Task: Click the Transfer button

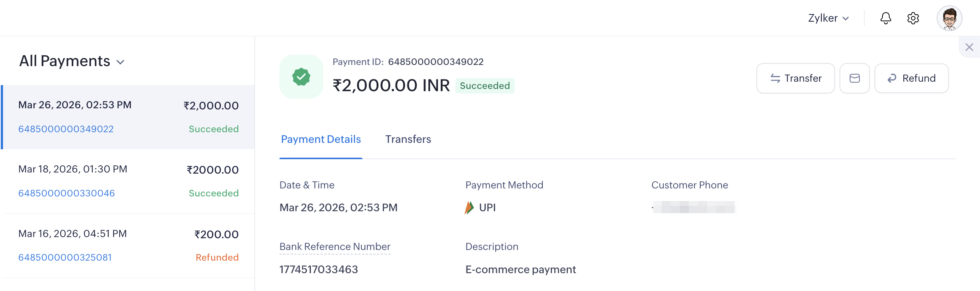Action: (795, 79)
